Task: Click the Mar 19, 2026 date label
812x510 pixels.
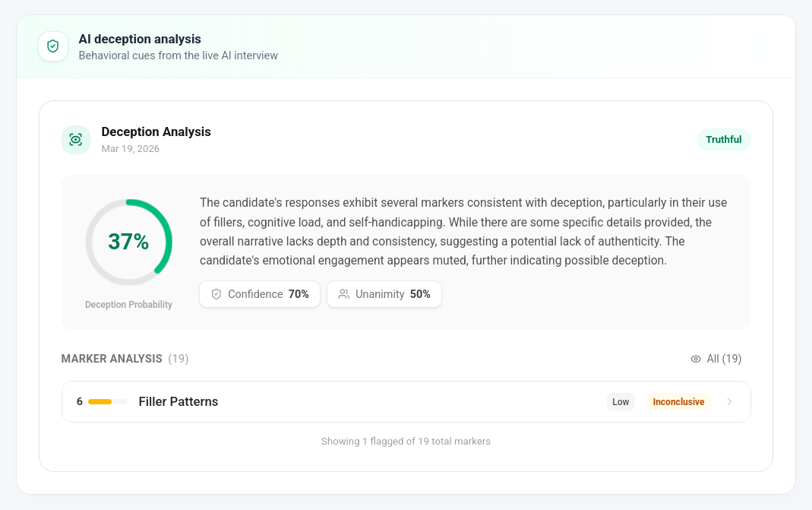Action: [x=131, y=149]
